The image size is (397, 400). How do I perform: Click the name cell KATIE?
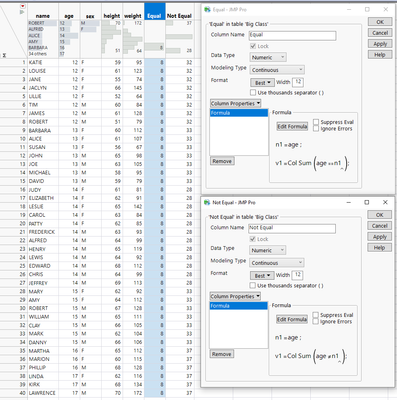click(43, 62)
